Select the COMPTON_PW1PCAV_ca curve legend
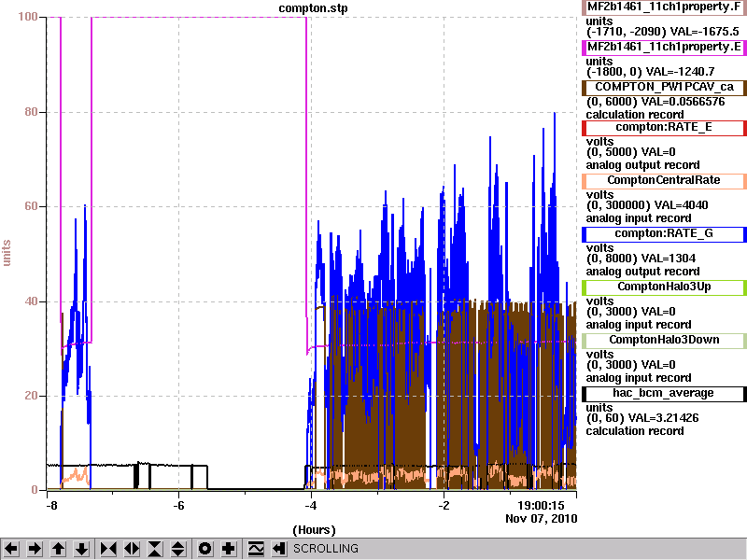Image resolution: width=747 pixels, height=560 pixels. point(664,87)
